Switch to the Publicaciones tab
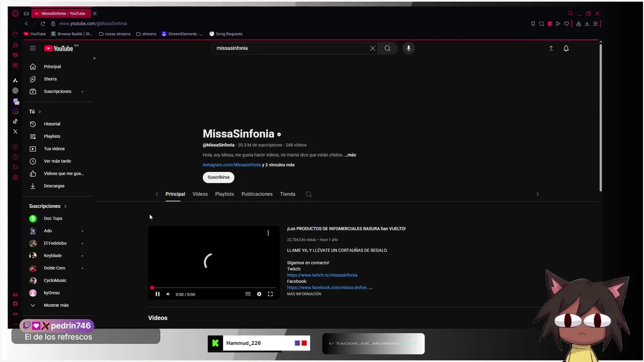The width and height of the screenshot is (644, 362). point(257,194)
